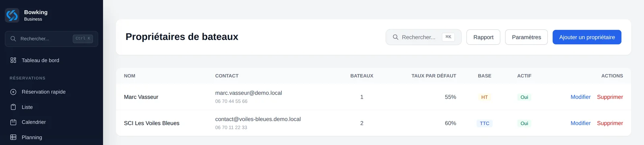Click marc.vasseur@demo.local email
Viewport: 644px width, 145px height.
pyautogui.click(x=248, y=93)
